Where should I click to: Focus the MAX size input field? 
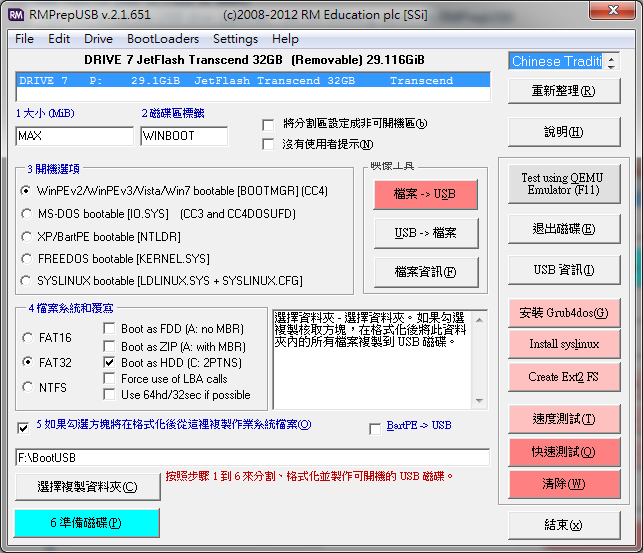(x=75, y=136)
